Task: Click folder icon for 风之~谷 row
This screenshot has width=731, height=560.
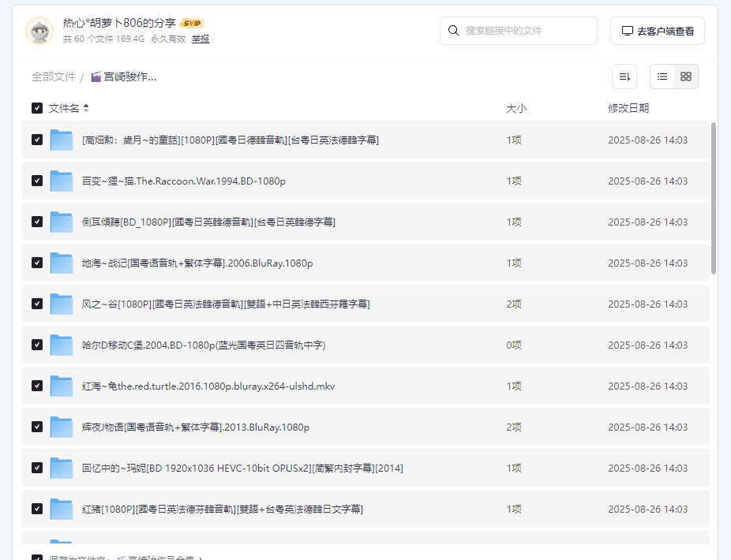Action: coord(61,304)
